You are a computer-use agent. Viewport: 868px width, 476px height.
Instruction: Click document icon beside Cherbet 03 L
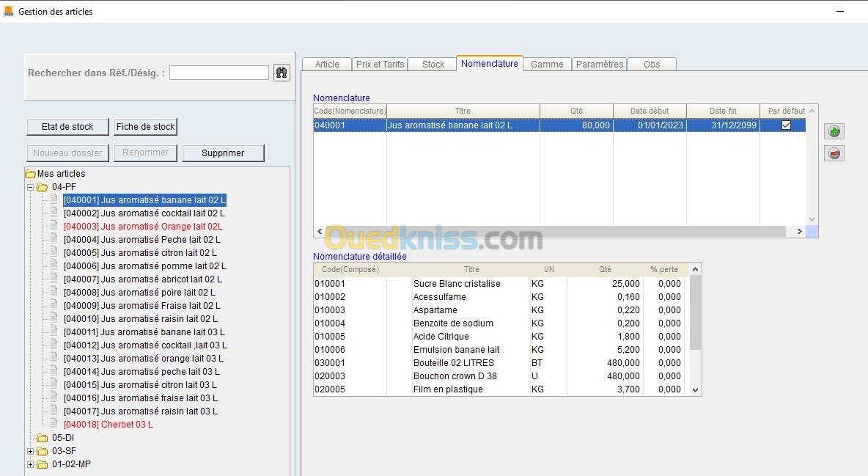(x=54, y=425)
